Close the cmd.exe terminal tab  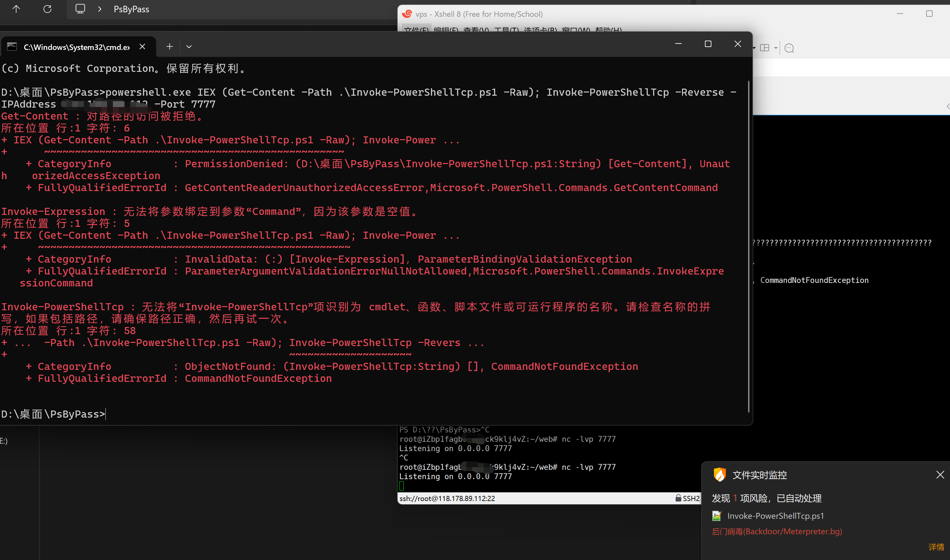pos(142,46)
